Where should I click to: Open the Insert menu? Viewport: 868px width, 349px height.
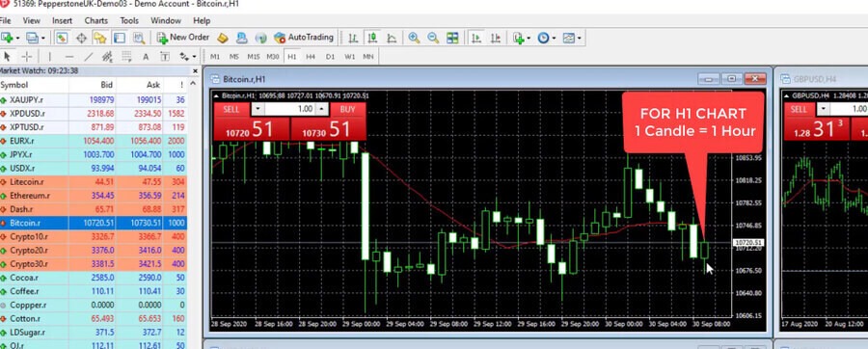[62, 20]
